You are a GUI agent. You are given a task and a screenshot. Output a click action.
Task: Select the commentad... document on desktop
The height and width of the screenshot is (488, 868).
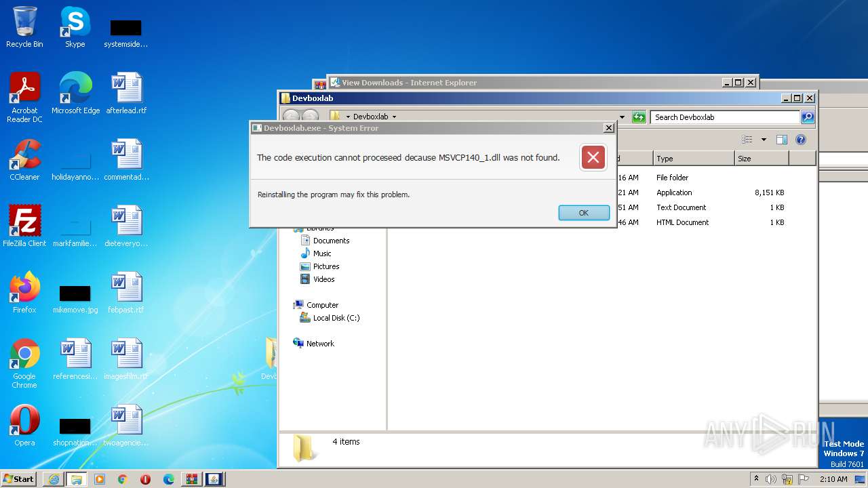click(126, 160)
